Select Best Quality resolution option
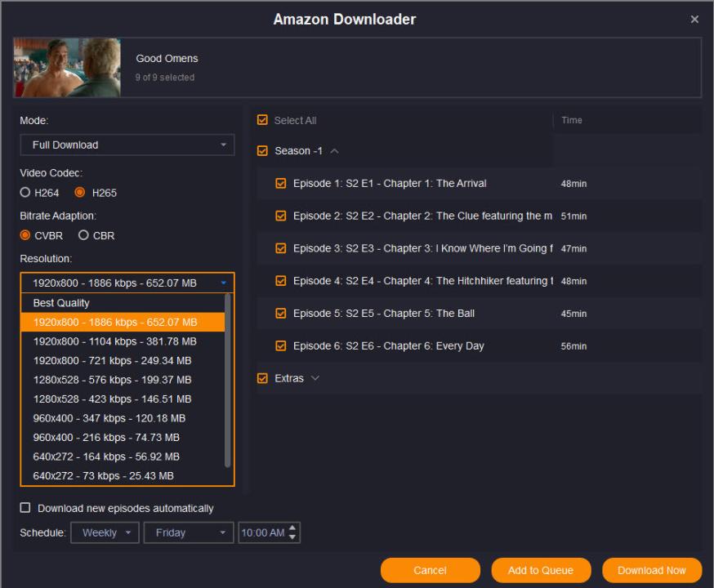This screenshot has width=714, height=588. click(61, 303)
